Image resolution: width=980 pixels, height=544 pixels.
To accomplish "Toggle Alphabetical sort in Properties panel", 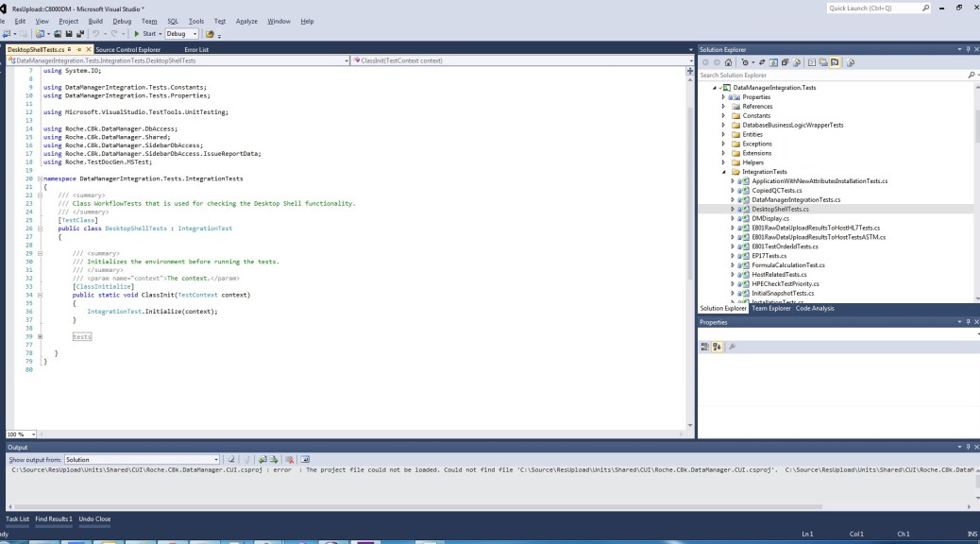I will tap(717, 347).
